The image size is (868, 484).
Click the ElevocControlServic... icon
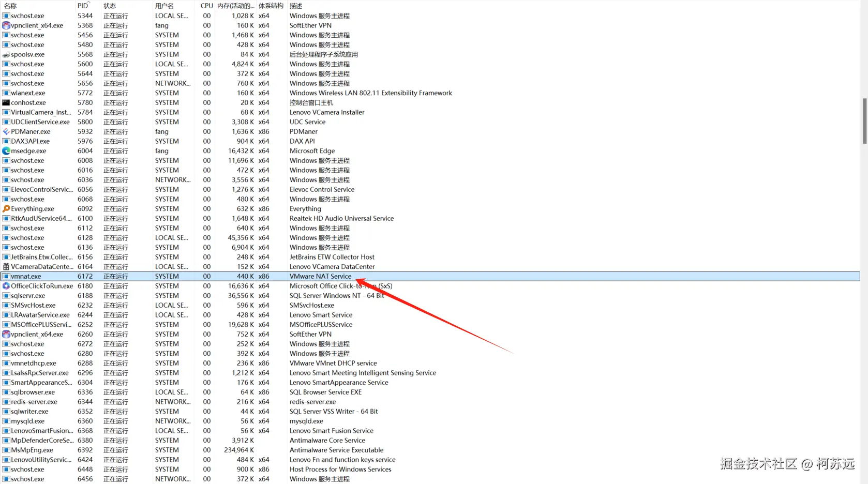(x=6, y=190)
